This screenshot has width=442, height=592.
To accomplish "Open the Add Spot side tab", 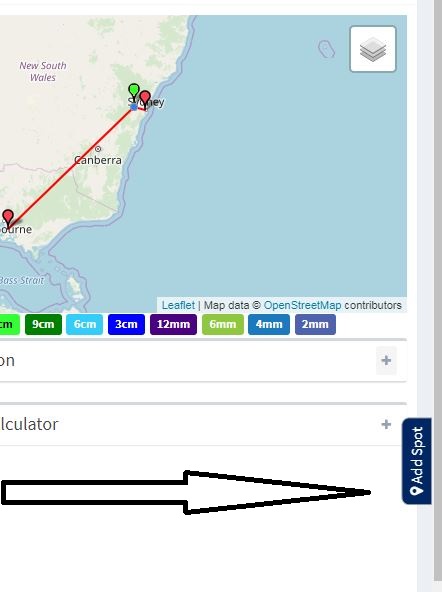I will [417, 461].
